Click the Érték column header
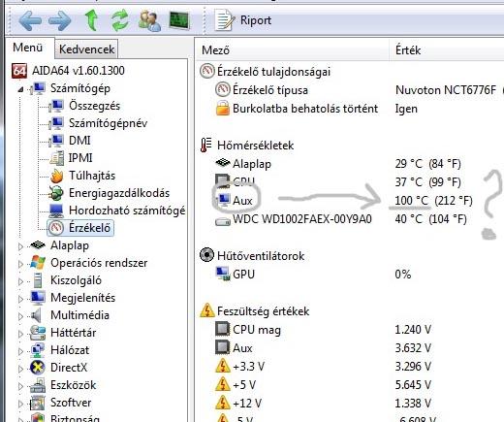Viewport: 504px width, 422px height. (408, 50)
